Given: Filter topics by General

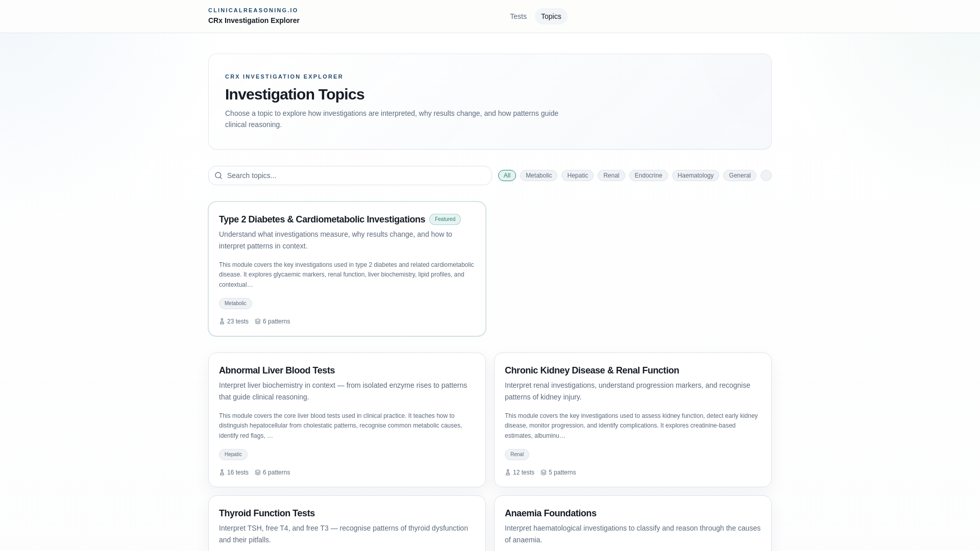Looking at the screenshot, I should click(x=740, y=176).
